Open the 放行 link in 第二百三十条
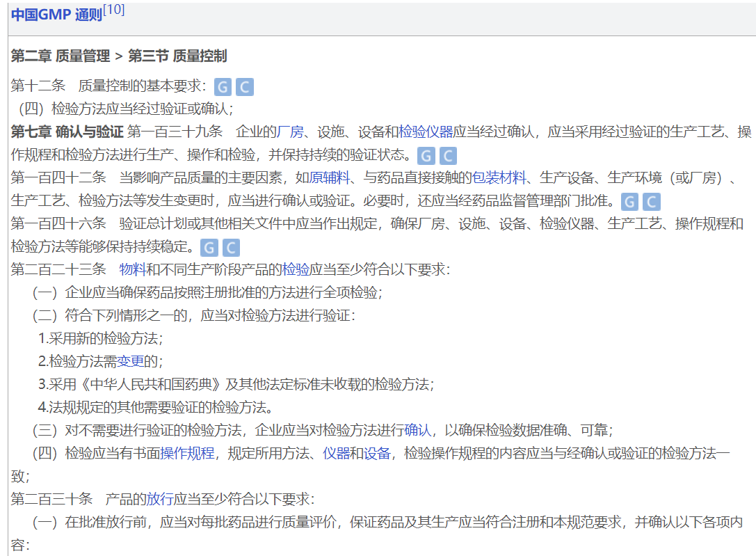The height and width of the screenshot is (556, 756). click(x=159, y=499)
